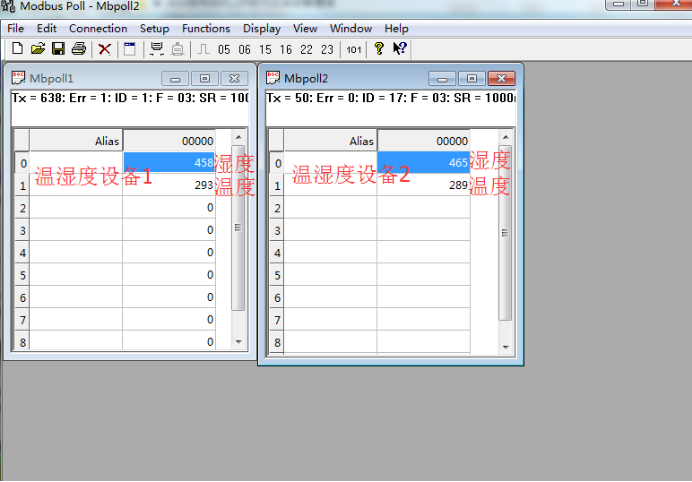
Task: Save using the floppy disk icon
Action: point(58,49)
